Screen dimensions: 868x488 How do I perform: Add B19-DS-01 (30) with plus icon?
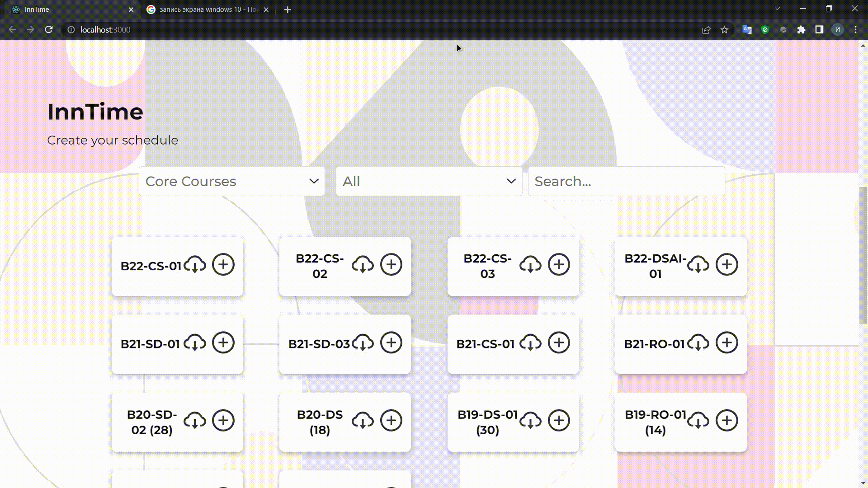[559, 421]
